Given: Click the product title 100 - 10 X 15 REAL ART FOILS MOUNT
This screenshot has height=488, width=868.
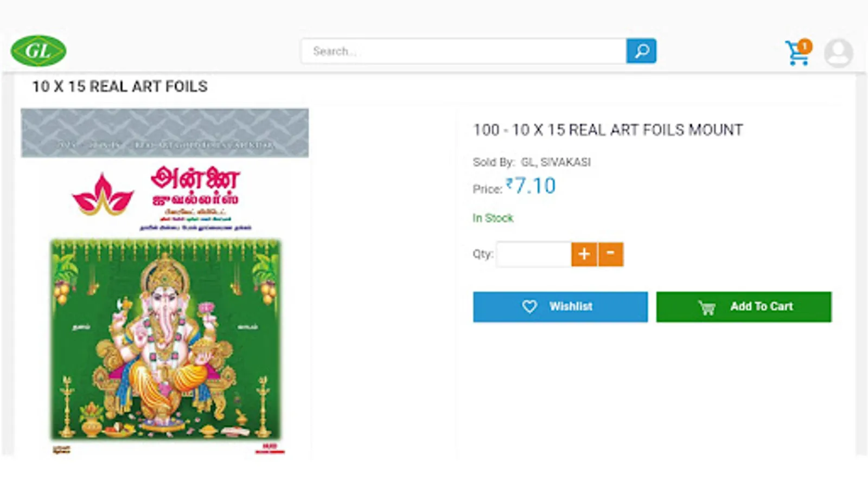Looking at the screenshot, I should click(x=608, y=130).
